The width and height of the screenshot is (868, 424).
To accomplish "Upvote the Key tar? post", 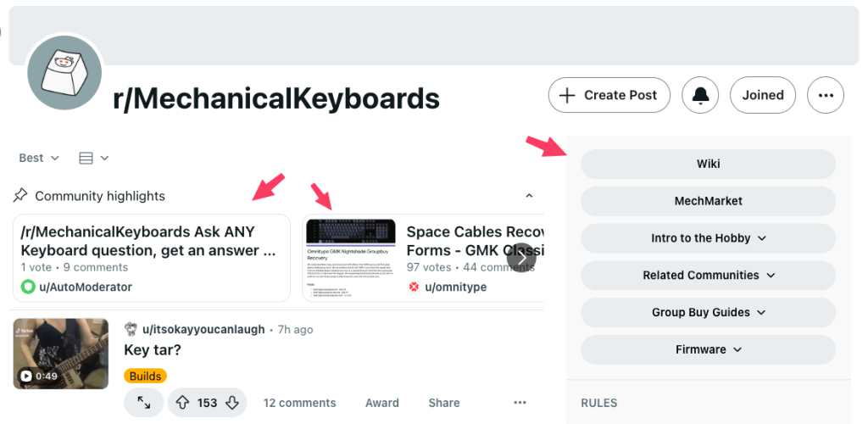I will click(x=183, y=403).
